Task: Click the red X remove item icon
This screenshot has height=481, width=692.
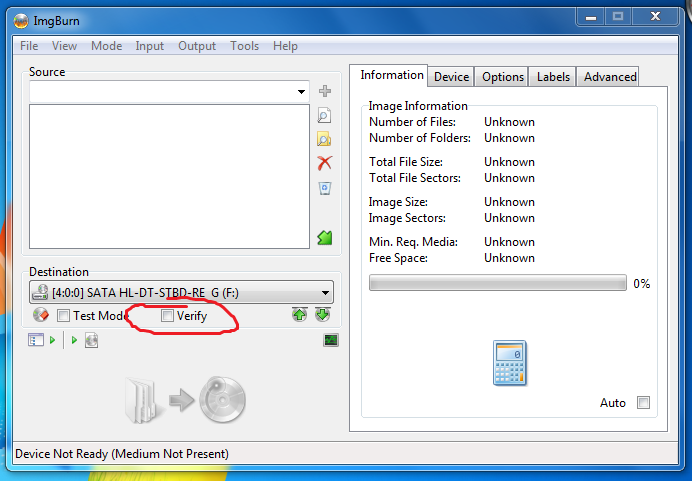Action: (x=325, y=163)
